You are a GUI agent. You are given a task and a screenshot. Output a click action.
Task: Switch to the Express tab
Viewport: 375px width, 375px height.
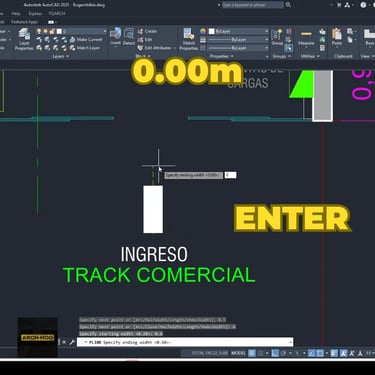pyautogui.click(x=35, y=14)
